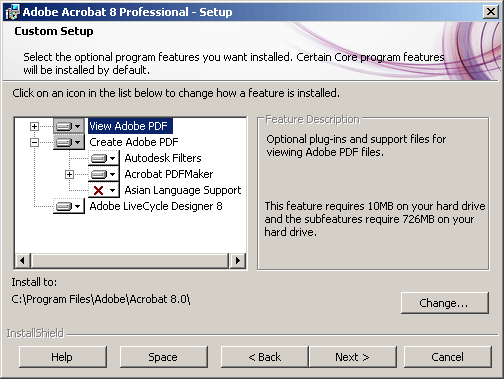The width and height of the screenshot is (504, 379).
Task: Select Asian Language Support feature
Action: [183, 190]
